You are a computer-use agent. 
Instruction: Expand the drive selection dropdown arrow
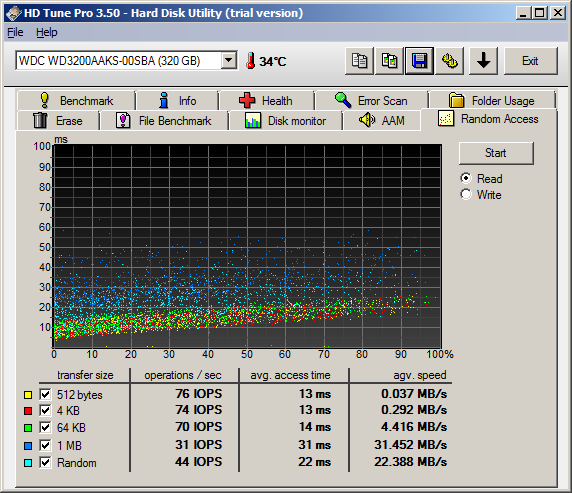229,60
